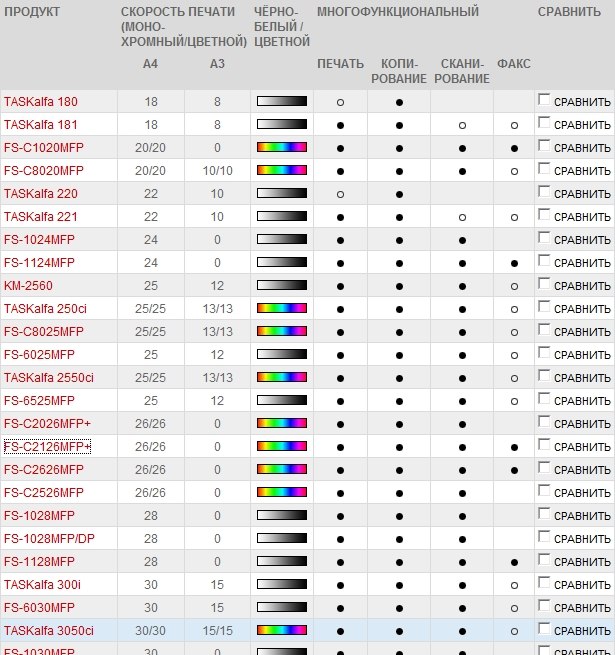Open the FS-C2626MFP product page

click(44, 470)
